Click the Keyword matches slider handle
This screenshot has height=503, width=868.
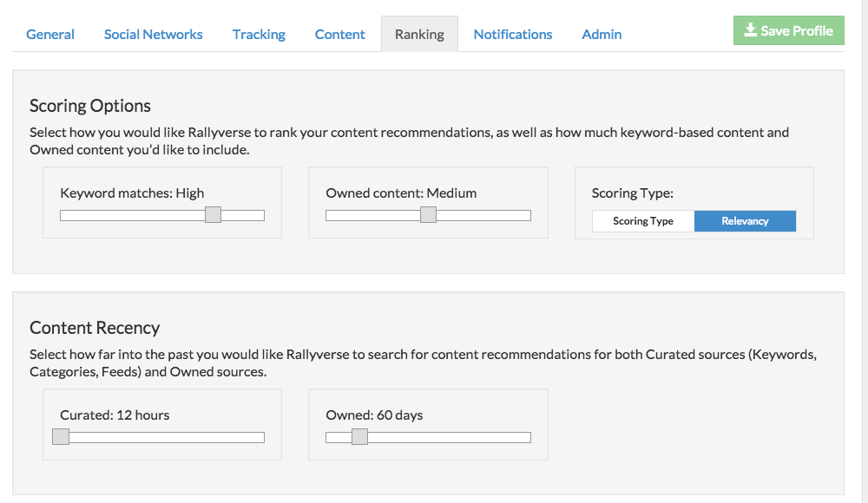pos(213,215)
